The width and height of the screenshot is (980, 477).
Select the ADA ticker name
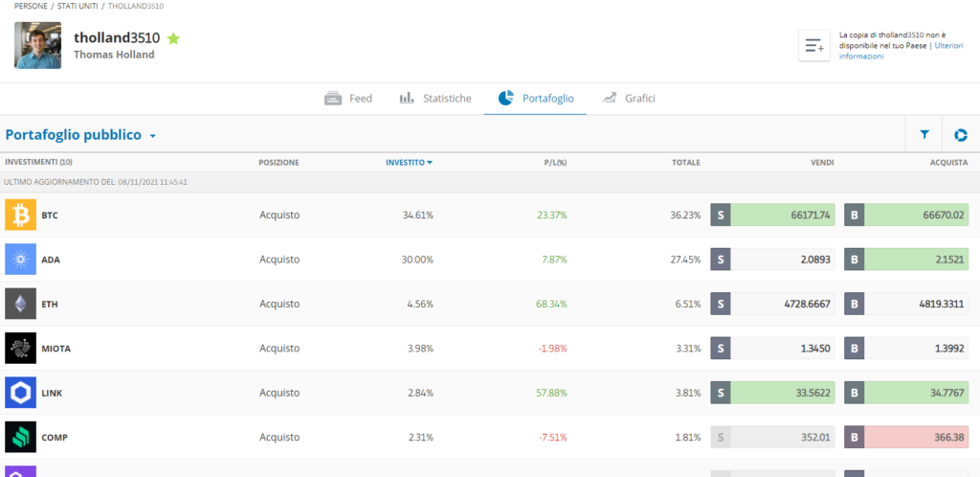(51, 260)
